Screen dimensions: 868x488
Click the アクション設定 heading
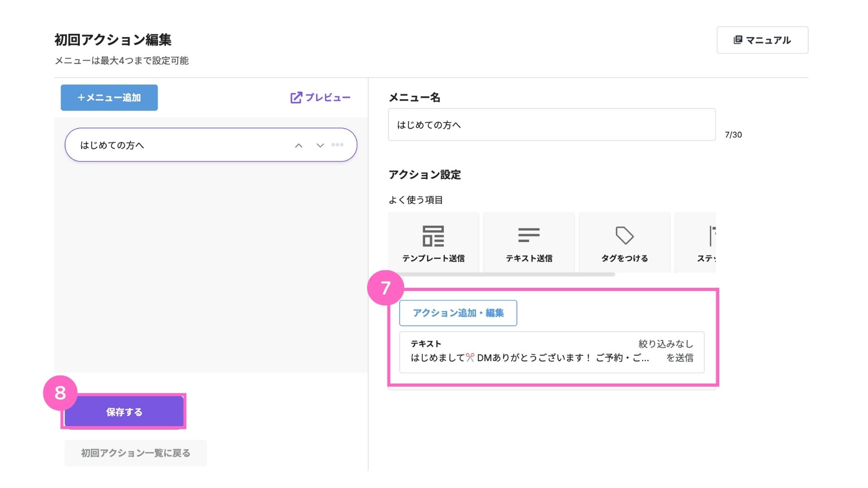pos(425,175)
